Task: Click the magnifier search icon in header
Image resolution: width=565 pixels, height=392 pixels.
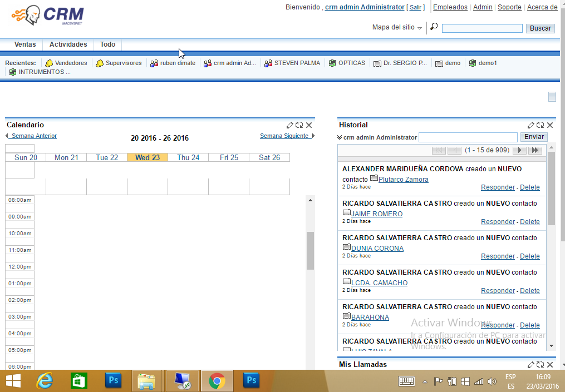Action: coord(434,27)
